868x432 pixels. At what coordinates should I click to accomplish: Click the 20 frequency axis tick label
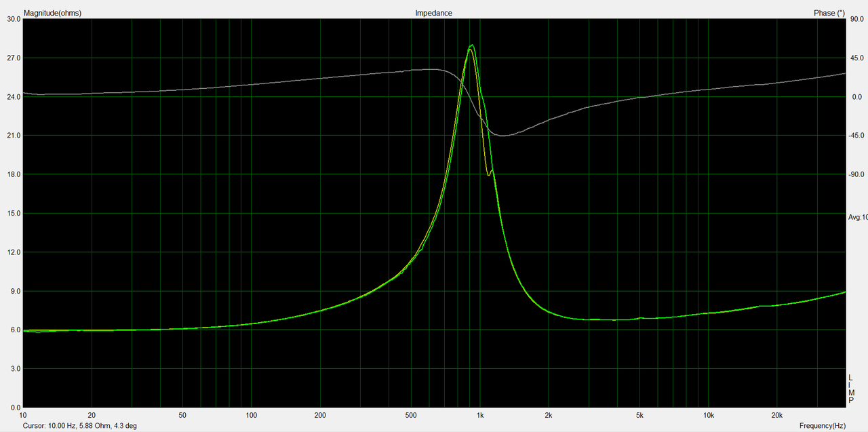[92, 415]
